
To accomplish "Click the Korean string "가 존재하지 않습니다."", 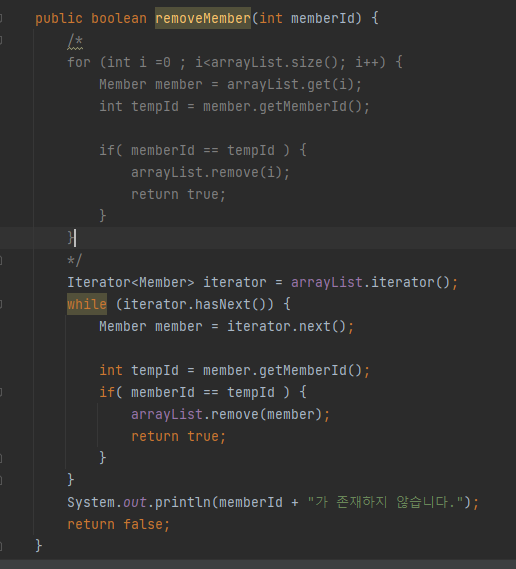I will [x=385, y=502].
